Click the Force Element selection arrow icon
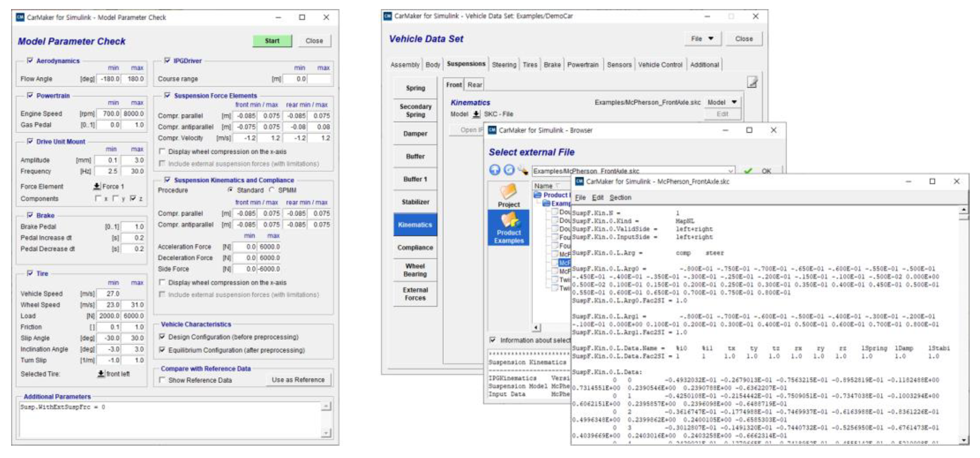This screenshot has height=458, width=980. 97,186
